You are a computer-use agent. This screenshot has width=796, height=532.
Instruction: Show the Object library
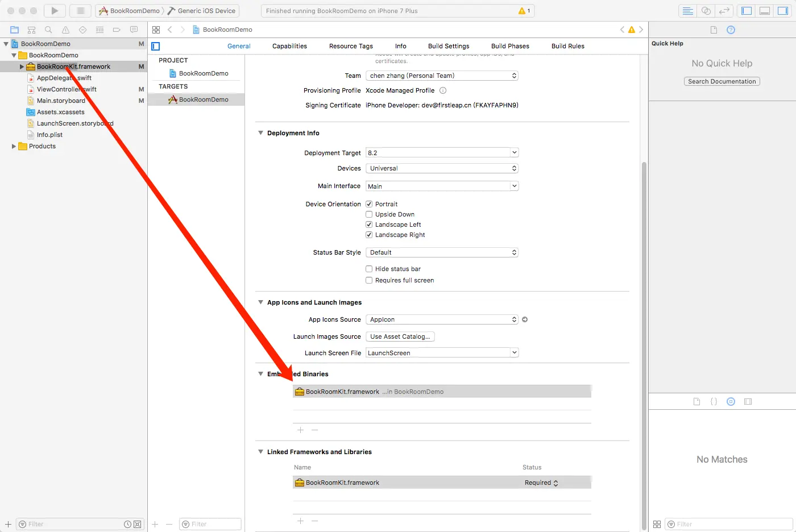tap(731, 401)
